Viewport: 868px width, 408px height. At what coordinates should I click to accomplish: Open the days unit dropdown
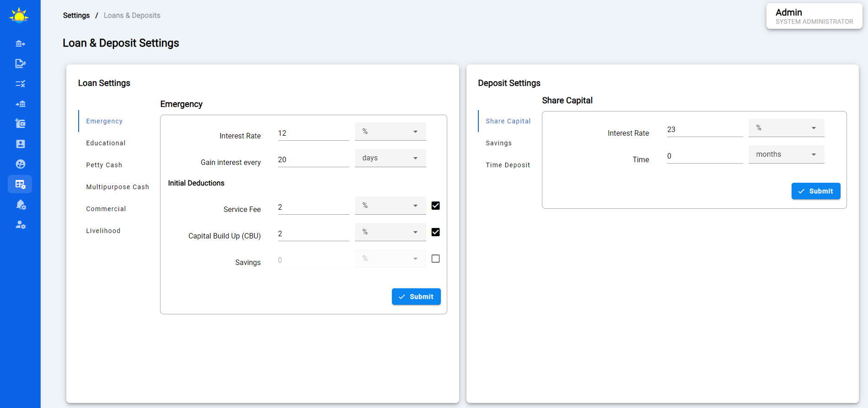pyautogui.click(x=391, y=158)
